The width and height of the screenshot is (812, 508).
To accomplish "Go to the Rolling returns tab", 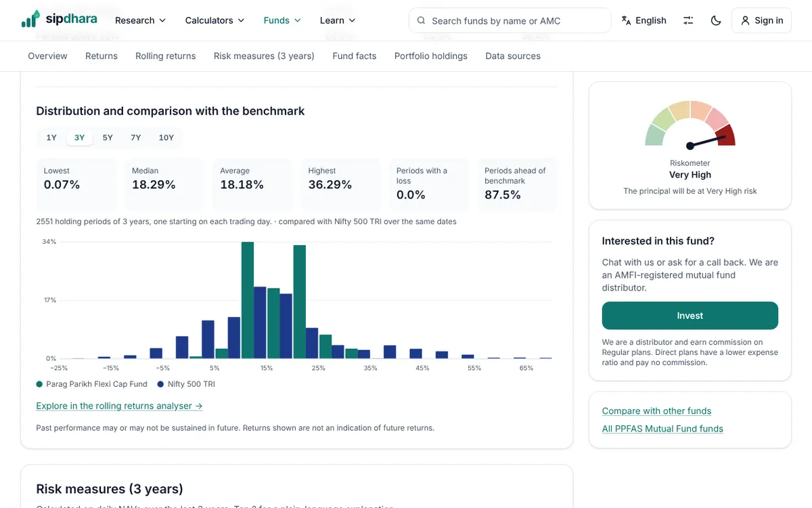I will (x=166, y=56).
